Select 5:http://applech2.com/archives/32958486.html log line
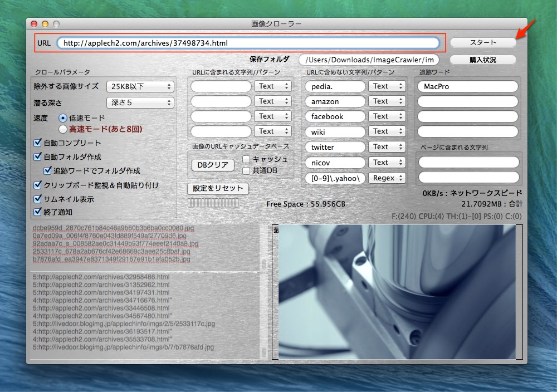Viewport: 557px width, 392px height. 101,277
